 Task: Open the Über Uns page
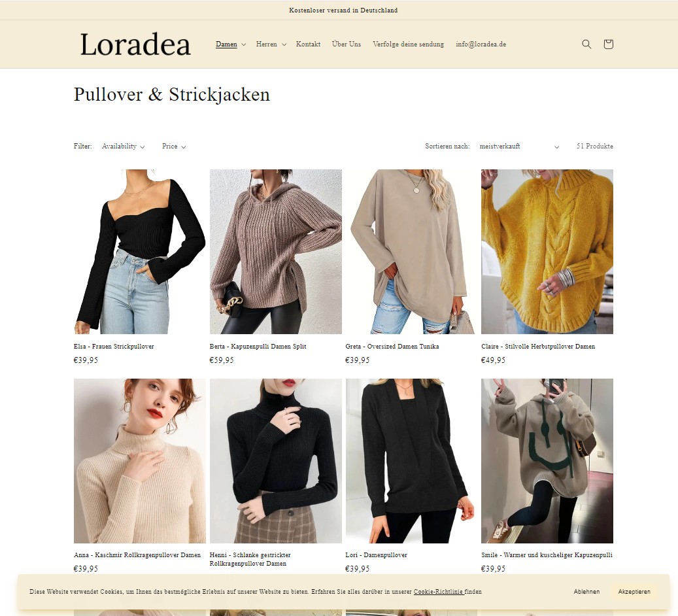347,44
